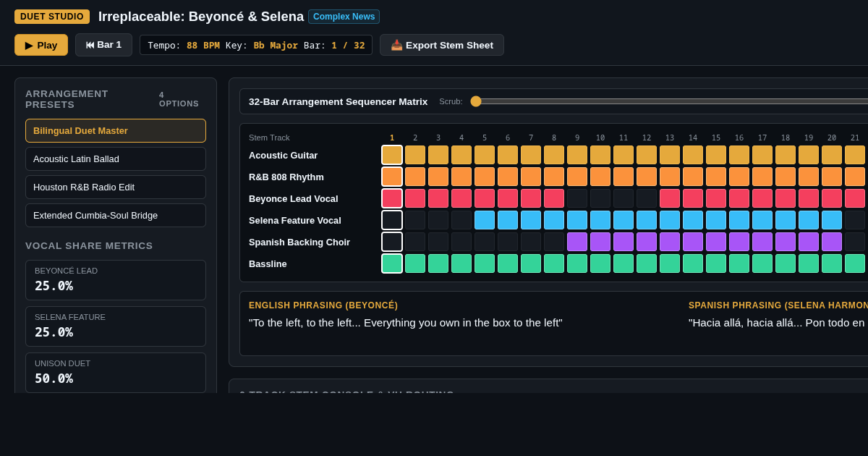Click the Key Bb Major readout
Screen dimensions: 868x456
pos(262,45)
